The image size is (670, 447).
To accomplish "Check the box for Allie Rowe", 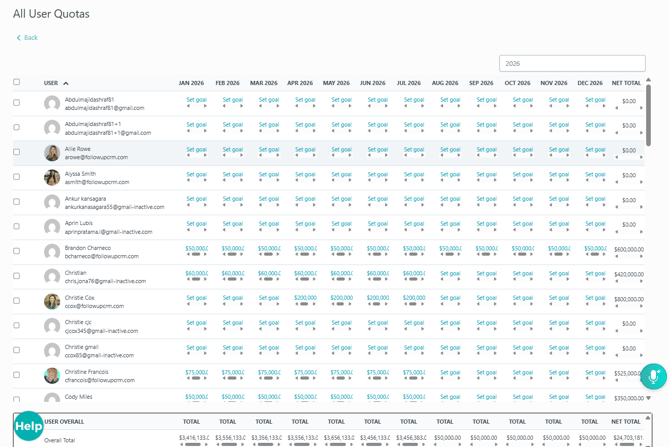I will (x=16, y=152).
